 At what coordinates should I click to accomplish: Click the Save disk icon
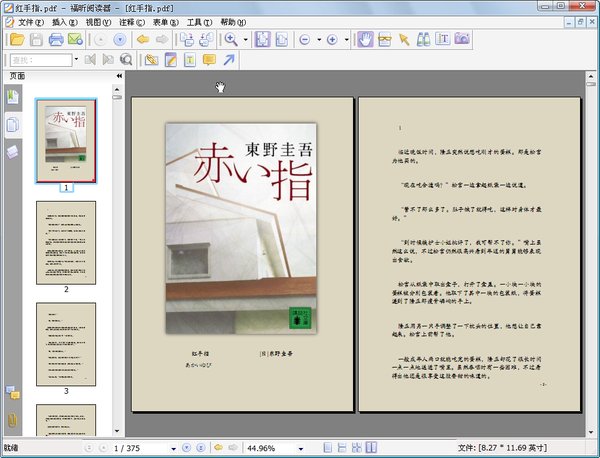(x=36, y=40)
